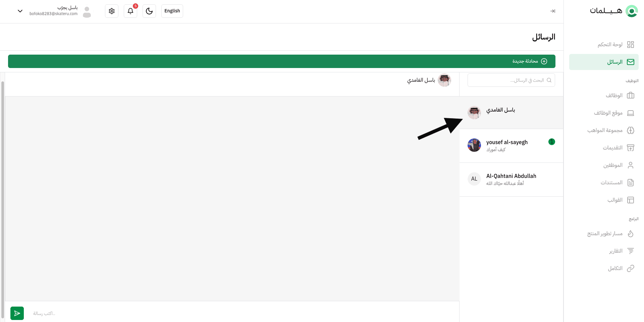Open التكامل integration link icon
644x322 pixels.
[631, 268]
